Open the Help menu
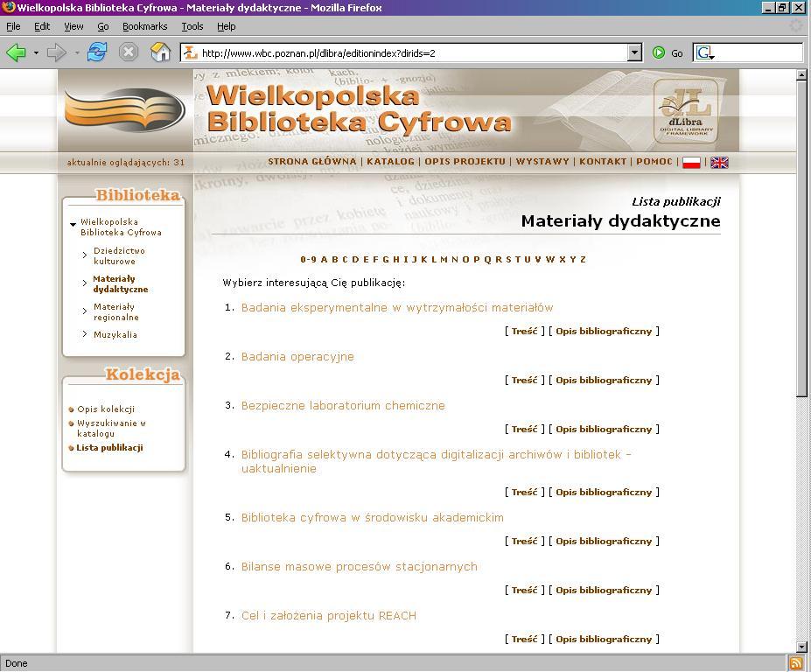Screen dimensions: 811x672 pos(226,26)
